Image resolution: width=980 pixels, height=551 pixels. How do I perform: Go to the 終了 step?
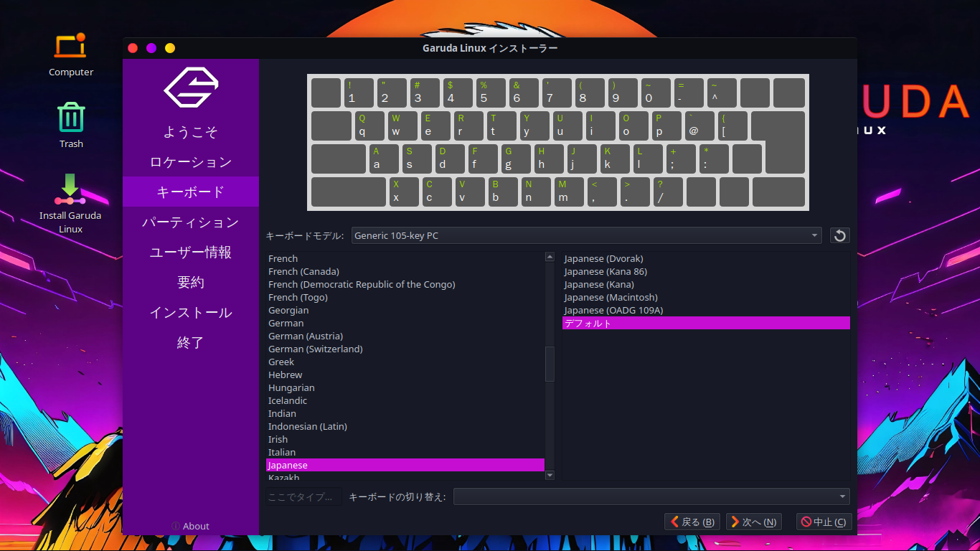[191, 343]
